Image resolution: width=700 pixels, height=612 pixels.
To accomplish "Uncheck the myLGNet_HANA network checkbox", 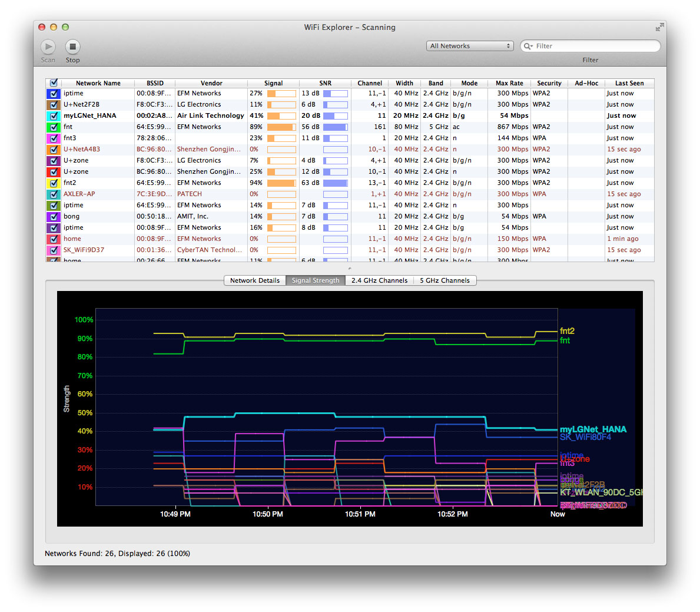I will [54, 116].
